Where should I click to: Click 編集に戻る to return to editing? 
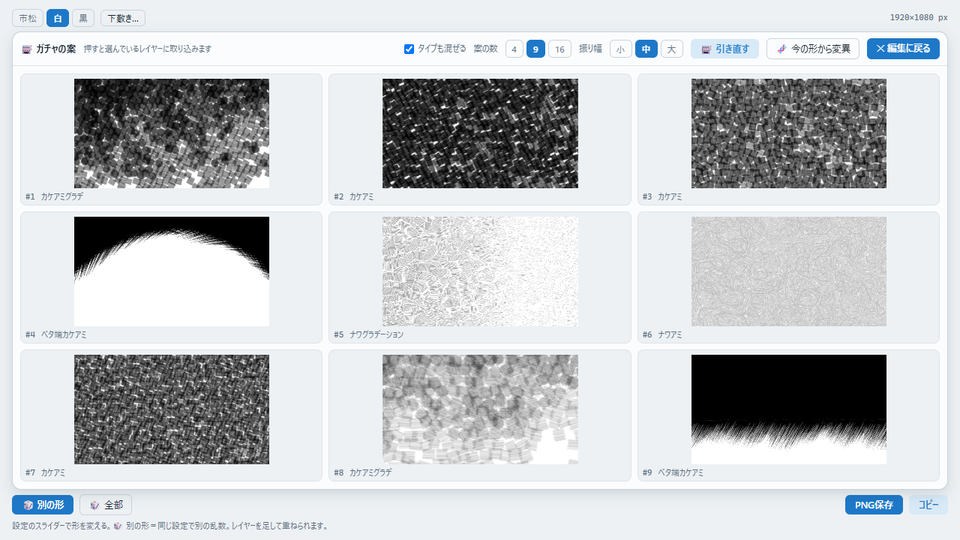(903, 48)
